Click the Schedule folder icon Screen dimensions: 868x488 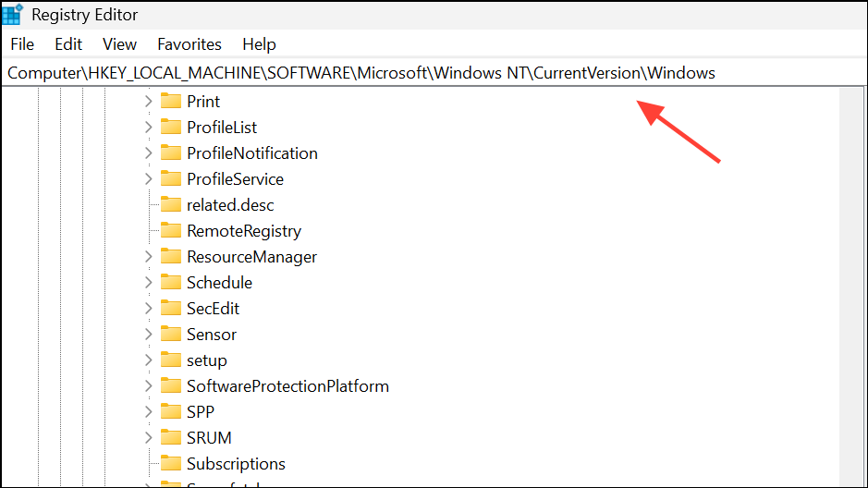click(x=170, y=282)
